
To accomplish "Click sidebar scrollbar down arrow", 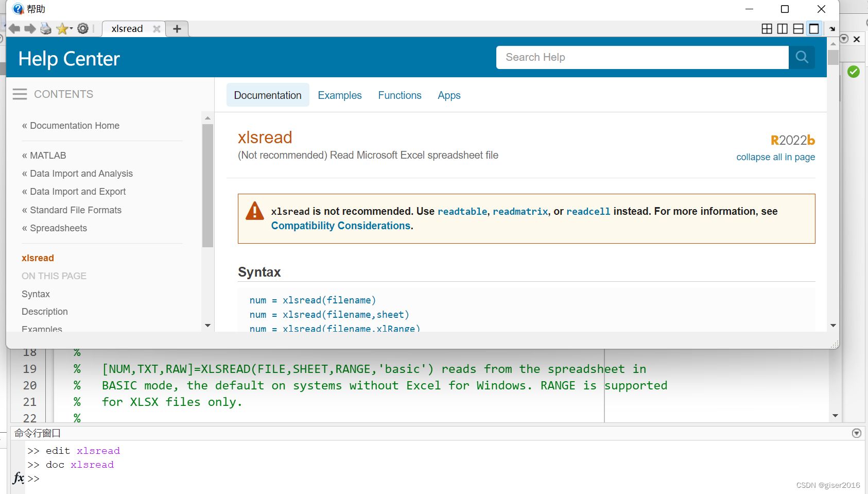I will pos(207,326).
